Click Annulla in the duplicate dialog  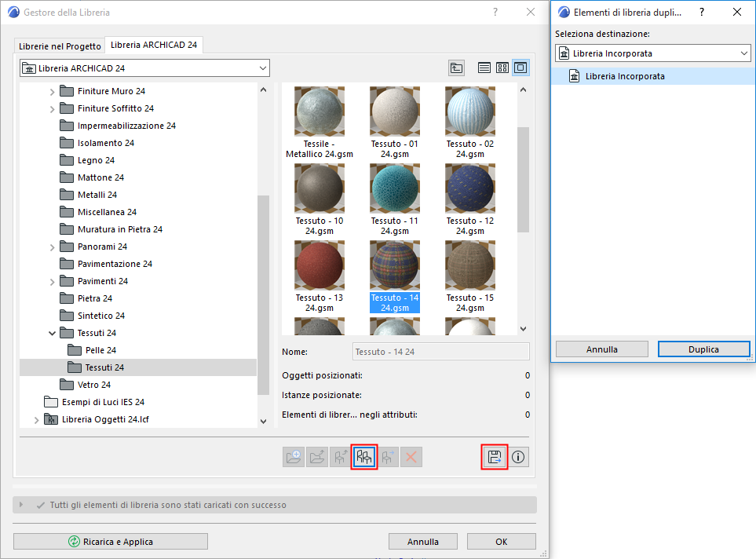click(601, 349)
